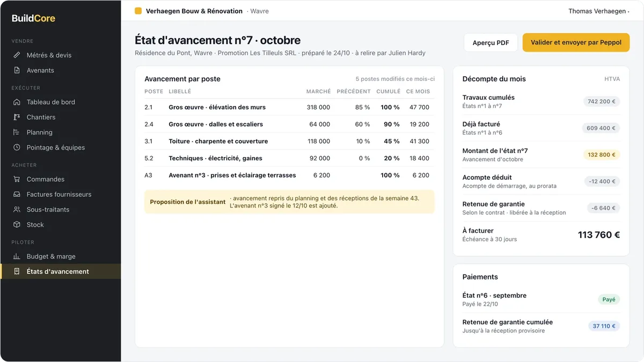This screenshot has width=644, height=362.
Task: Click the HTVA label in Décompte
Action: click(x=612, y=79)
